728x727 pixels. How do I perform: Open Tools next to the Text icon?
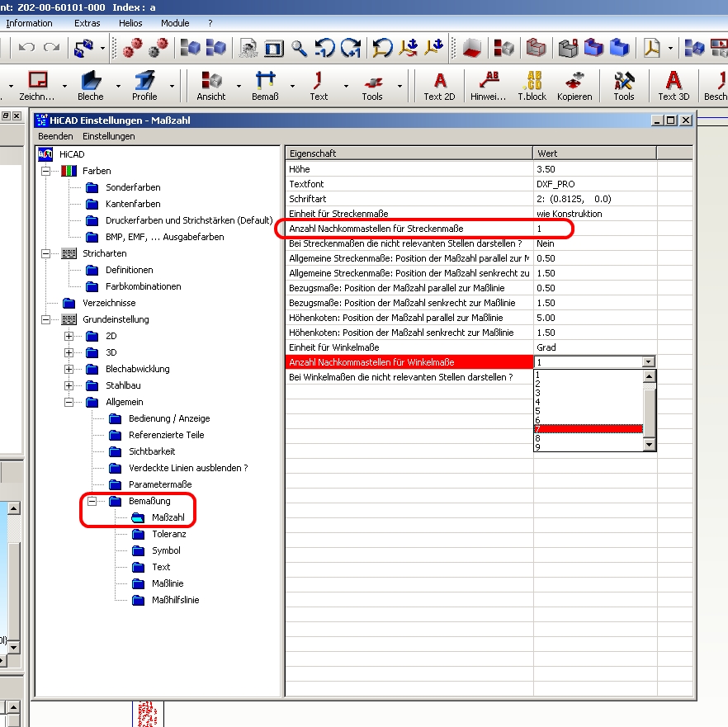click(372, 86)
